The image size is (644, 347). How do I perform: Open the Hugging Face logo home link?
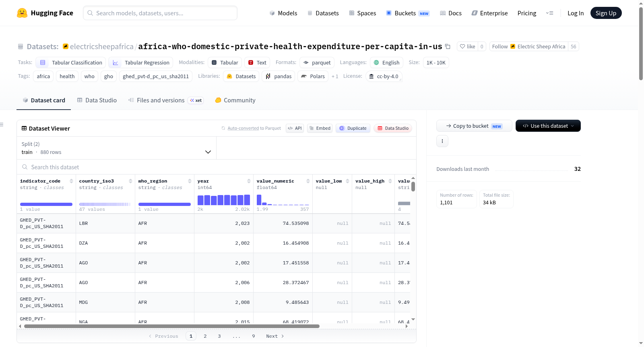coord(45,13)
